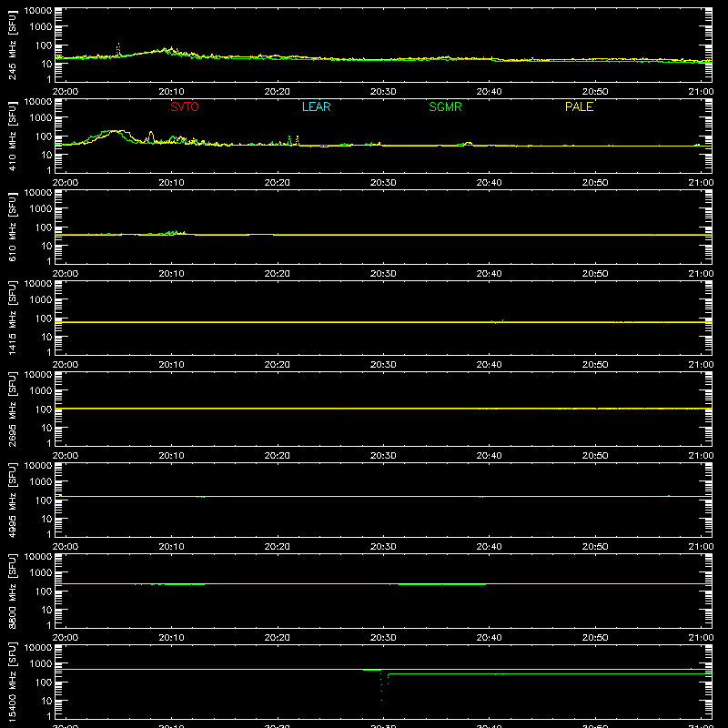Select the 610 MHz [SFU] axis title
The image size is (728, 728).
(12, 227)
